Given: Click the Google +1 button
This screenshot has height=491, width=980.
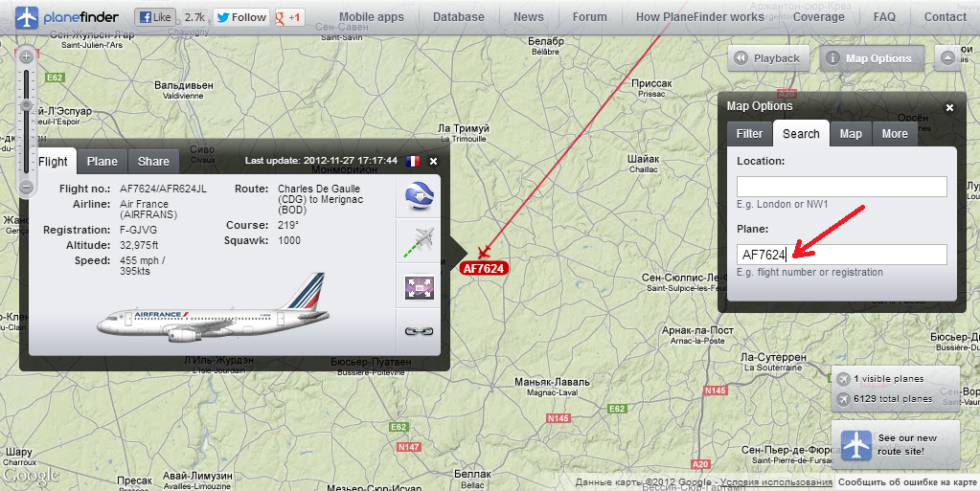Looking at the screenshot, I should click(290, 17).
